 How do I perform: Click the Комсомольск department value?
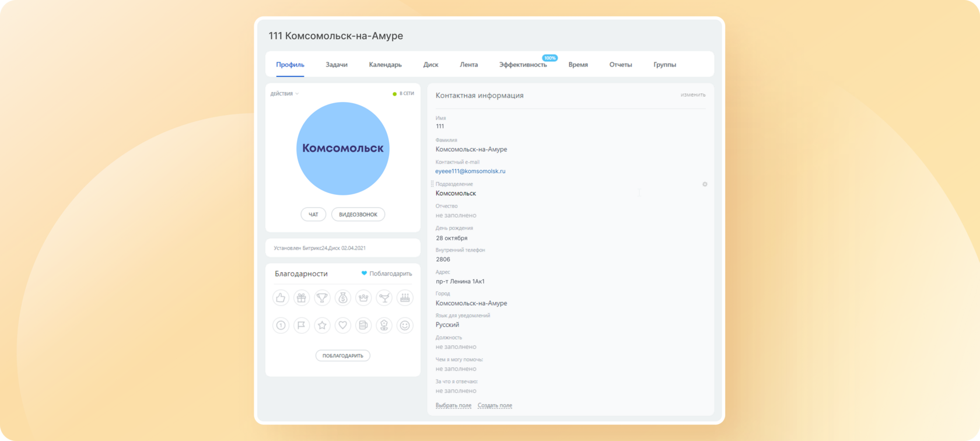coord(456,194)
